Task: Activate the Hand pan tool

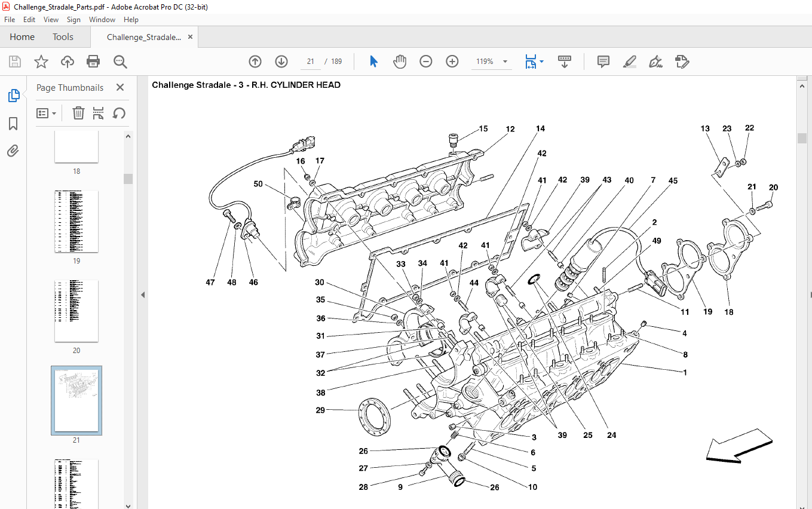Action: (400, 62)
